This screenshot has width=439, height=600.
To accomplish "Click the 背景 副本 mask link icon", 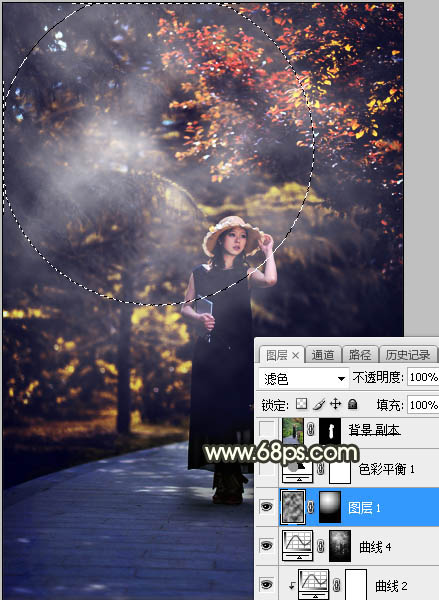I will coord(311,430).
